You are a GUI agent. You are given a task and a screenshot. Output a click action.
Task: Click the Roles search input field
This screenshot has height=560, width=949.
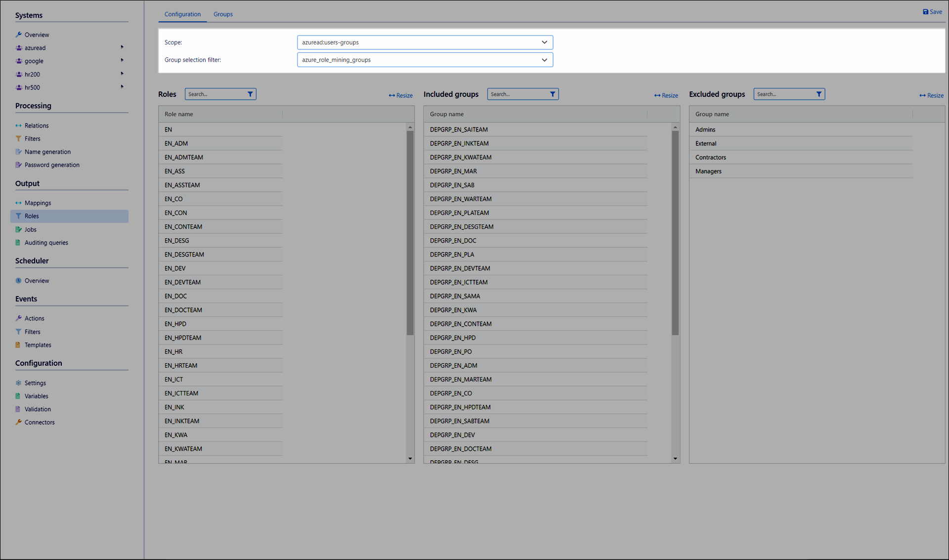coord(216,94)
